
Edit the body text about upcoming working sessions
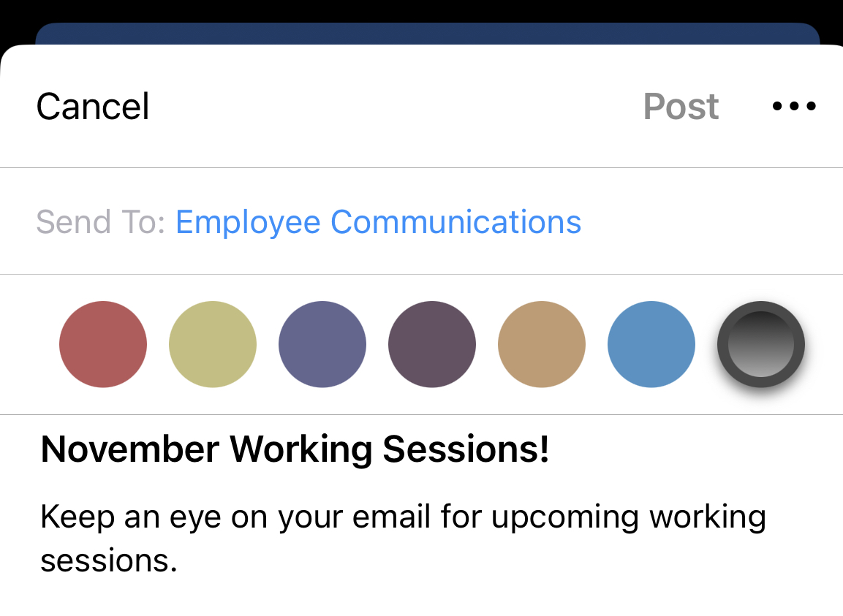[403, 539]
